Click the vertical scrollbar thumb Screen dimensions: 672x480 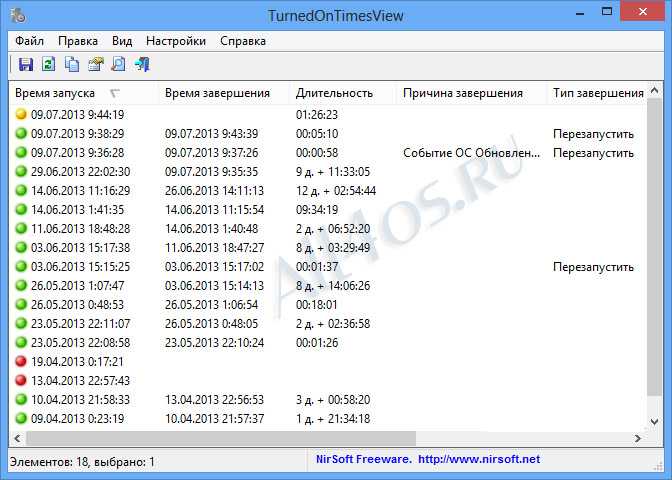[x=654, y=248]
